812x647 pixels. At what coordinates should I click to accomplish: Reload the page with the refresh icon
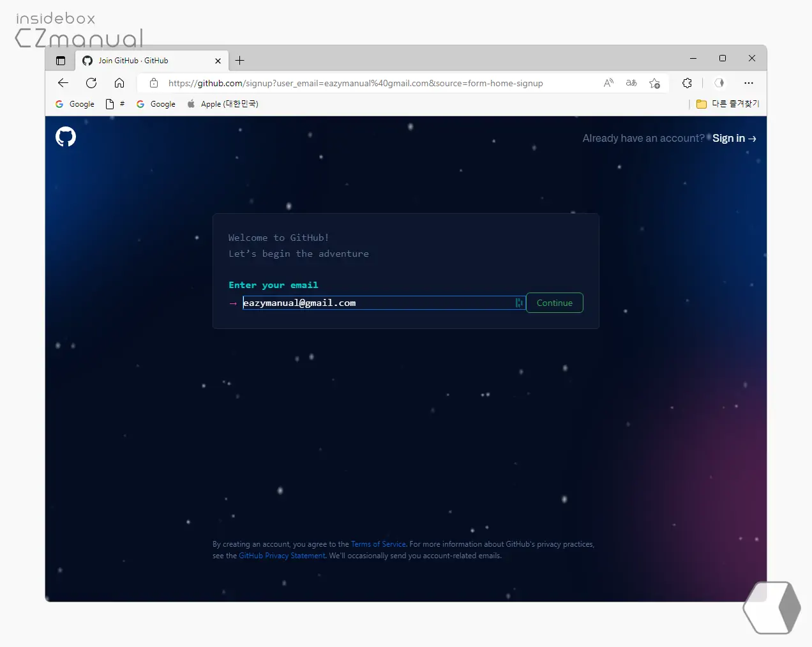coord(91,83)
